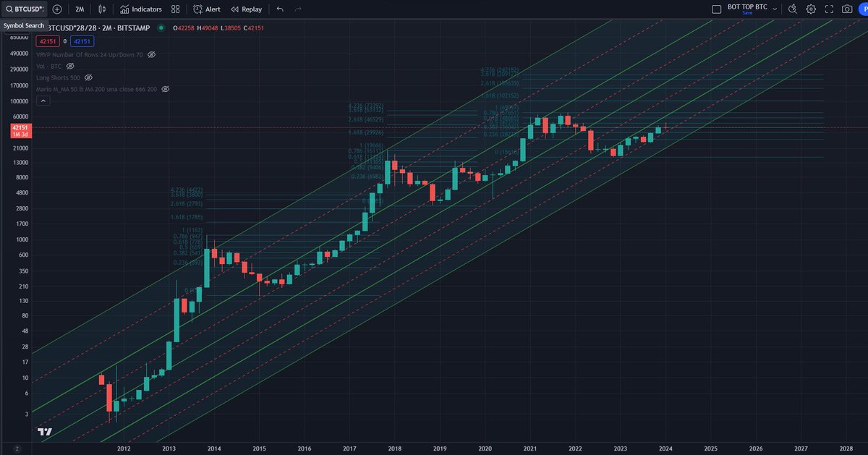Open the candle style selector icon
This screenshot has height=455, width=868.
click(x=101, y=9)
